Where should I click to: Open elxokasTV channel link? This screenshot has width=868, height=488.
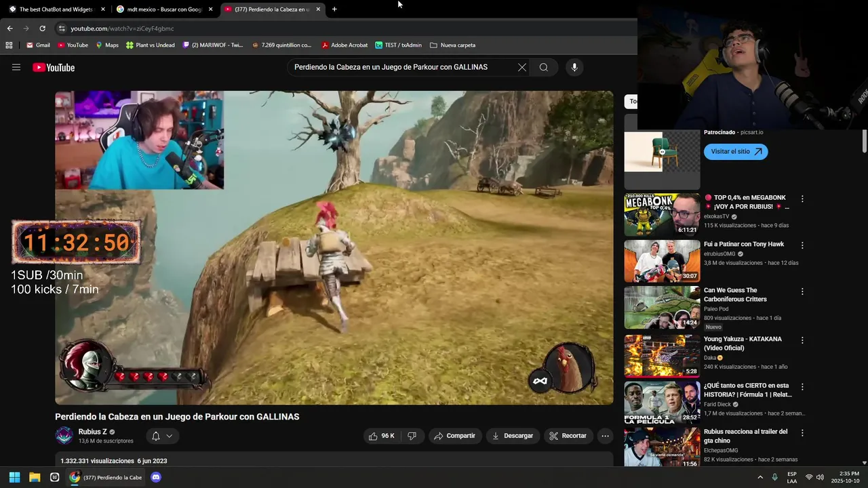(716, 217)
